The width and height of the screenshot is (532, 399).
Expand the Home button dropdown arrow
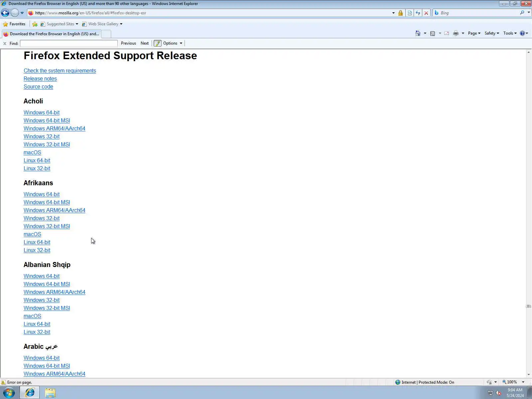pyautogui.click(x=425, y=33)
